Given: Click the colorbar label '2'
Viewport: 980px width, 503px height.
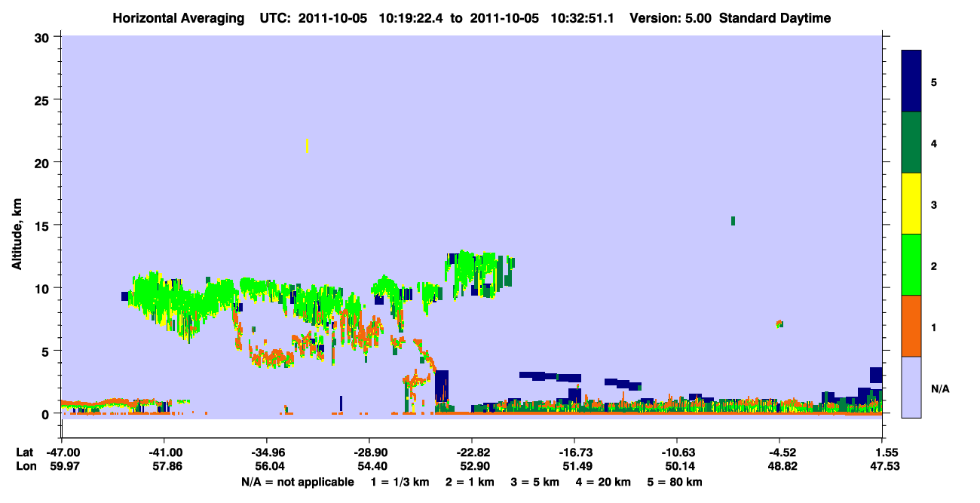Looking at the screenshot, I should coord(934,266).
